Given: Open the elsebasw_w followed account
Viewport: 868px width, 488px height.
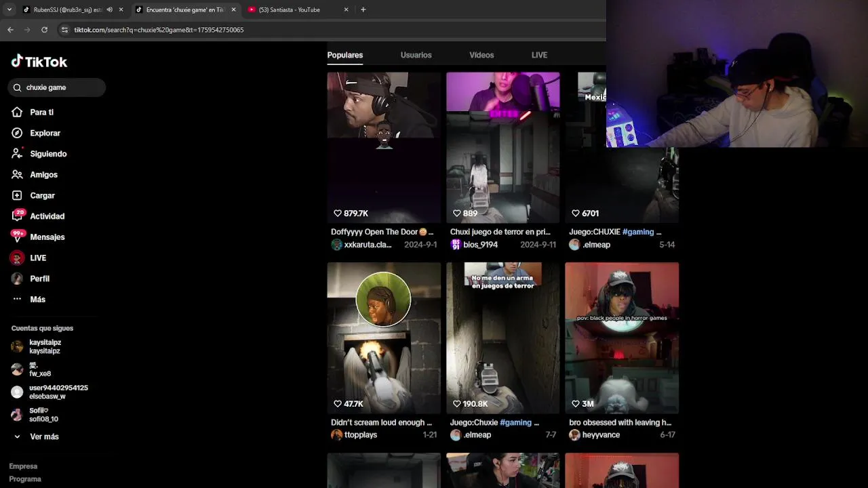Looking at the screenshot, I should click(x=50, y=392).
